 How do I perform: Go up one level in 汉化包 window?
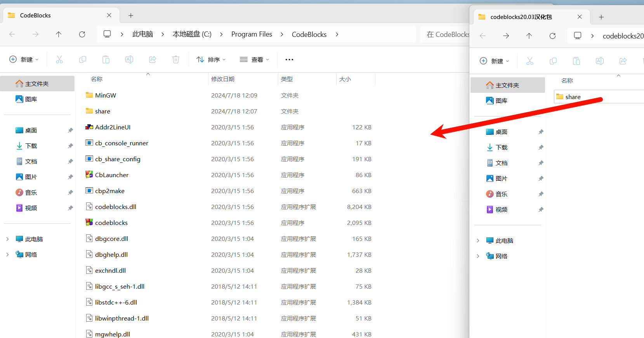click(x=529, y=36)
